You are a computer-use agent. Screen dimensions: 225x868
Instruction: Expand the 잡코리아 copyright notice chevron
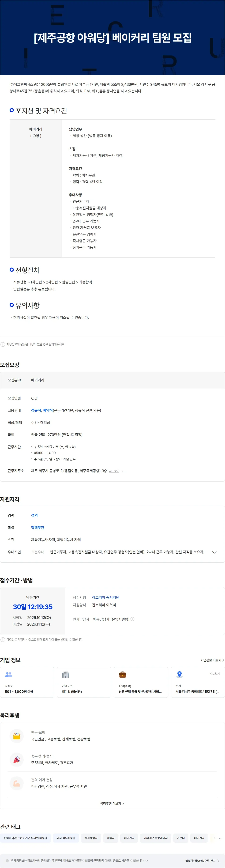coord(146,860)
